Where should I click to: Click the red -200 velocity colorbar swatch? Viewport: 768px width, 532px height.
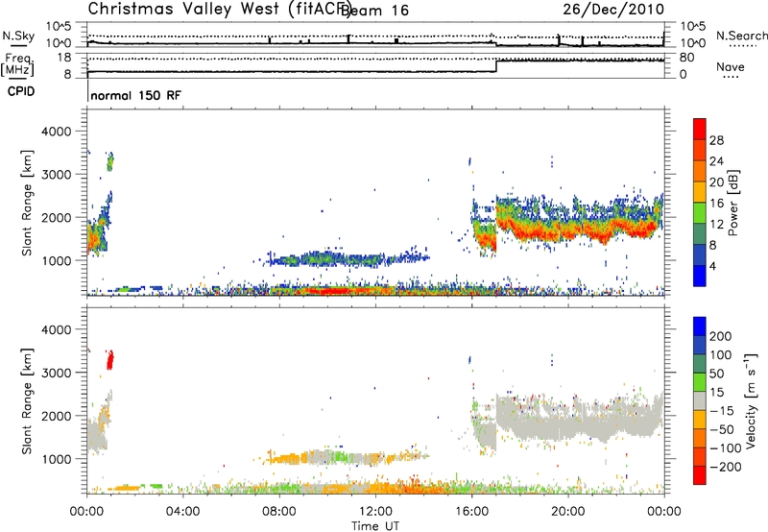(x=700, y=475)
